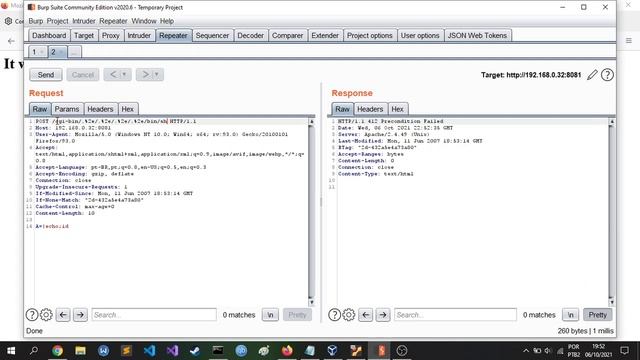Select Repeater request tab 1
This screenshot has width=640, height=360.
click(x=34, y=52)
